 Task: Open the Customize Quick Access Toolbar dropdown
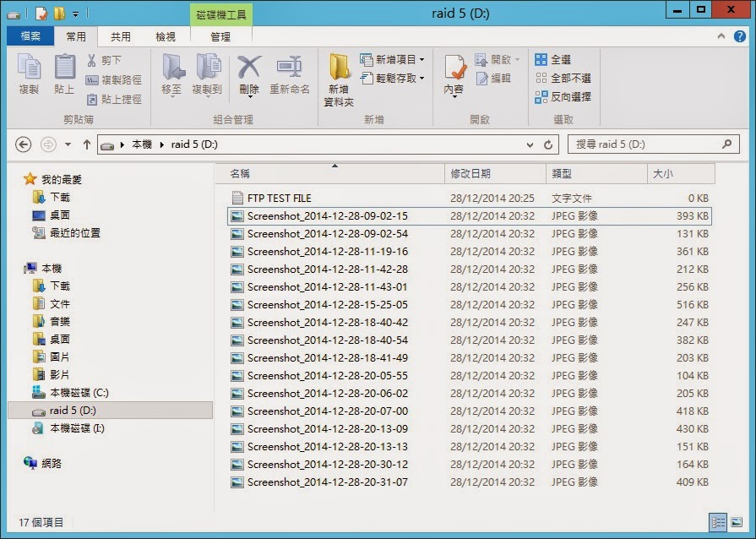(76, 14)
